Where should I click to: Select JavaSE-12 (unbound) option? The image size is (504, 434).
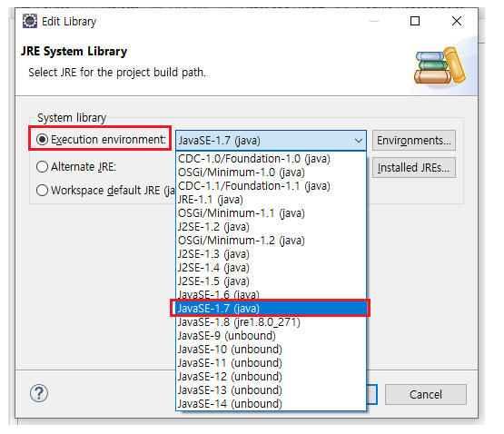click(271, 377)
